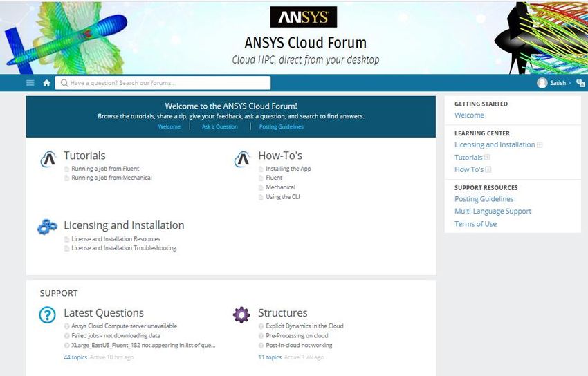Click question icon beside Explicit Dynamics in the Cloud
Screen dimensions: 588x376
tap(261, 326)
